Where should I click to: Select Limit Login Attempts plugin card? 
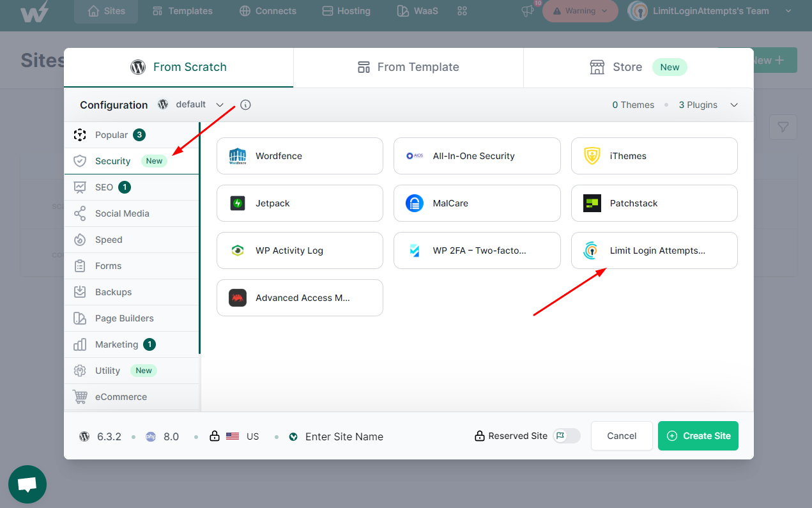coord(654,250)
